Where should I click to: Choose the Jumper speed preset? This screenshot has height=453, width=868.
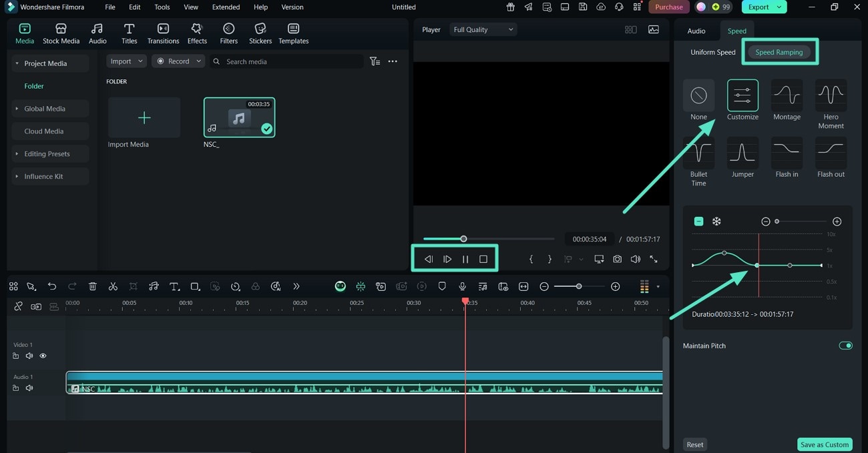[742, 157]
